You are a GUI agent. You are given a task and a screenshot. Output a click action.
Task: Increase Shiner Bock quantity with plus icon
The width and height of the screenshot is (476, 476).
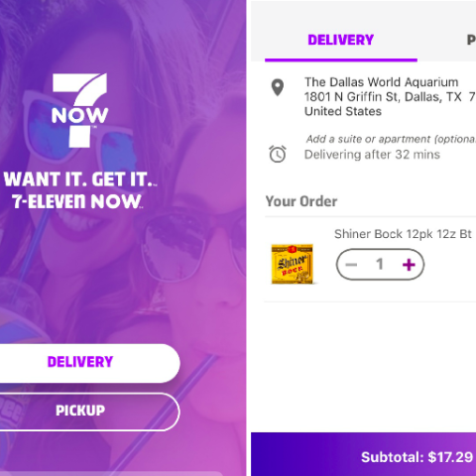[409, 265]
